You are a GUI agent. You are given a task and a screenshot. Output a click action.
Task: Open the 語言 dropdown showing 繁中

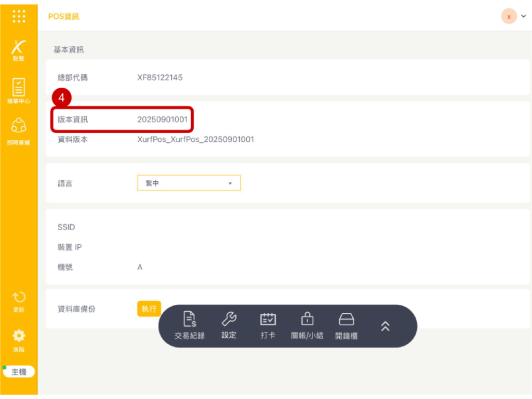pos(189,183)
